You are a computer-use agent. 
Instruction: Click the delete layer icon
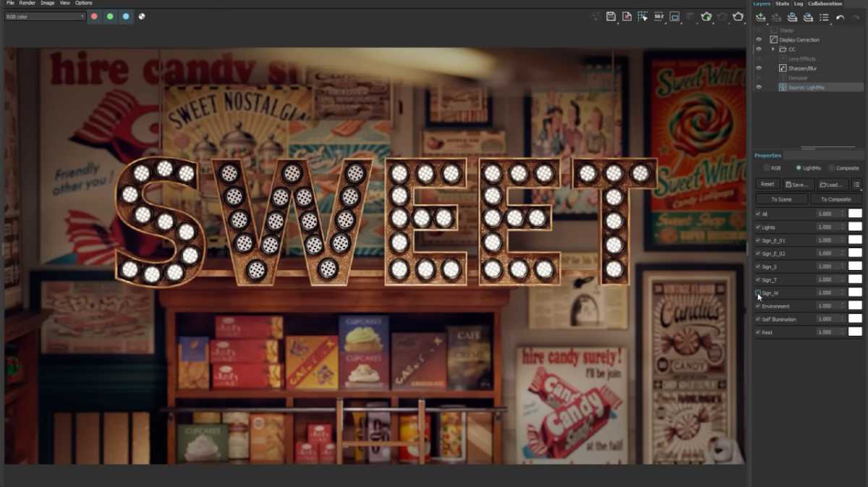776,17
